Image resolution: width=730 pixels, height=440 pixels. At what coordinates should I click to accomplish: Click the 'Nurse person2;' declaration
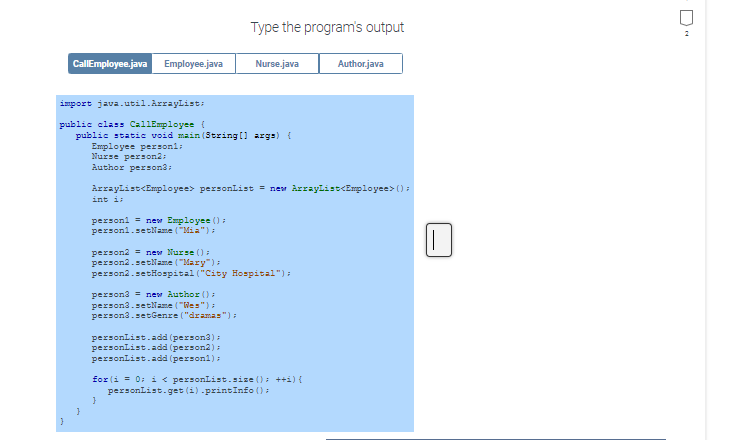(x=129, y=156)
